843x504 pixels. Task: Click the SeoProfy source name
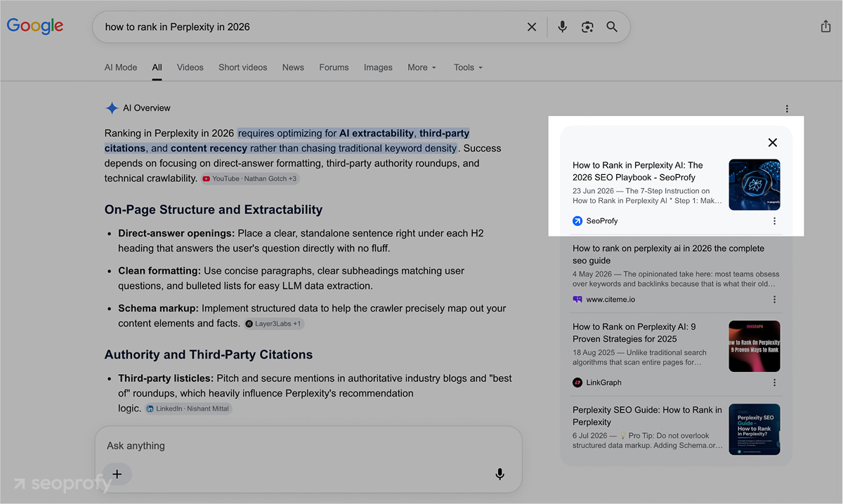[x=602, y=221]
